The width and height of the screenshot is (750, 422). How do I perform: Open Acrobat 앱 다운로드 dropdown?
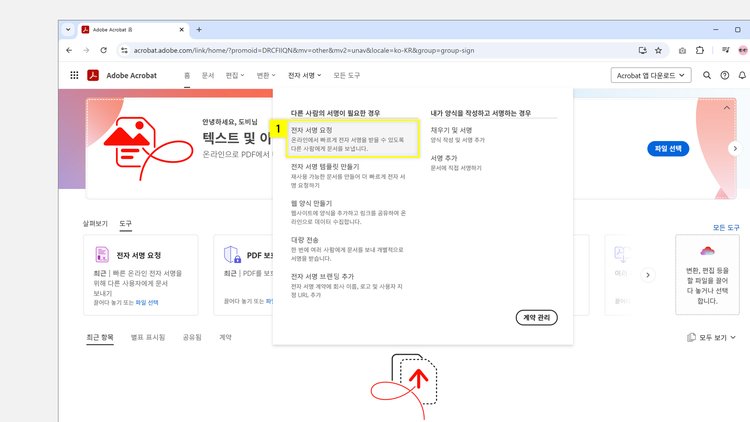(651, 75)
